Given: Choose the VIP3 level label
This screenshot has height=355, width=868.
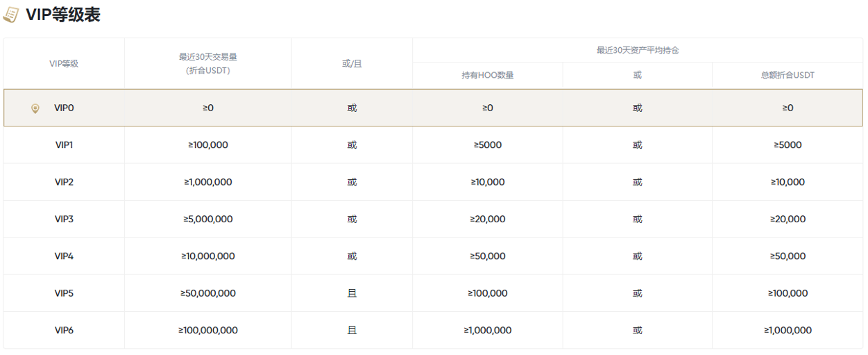Looking at the screenshot, I should (x=64, y=219).
